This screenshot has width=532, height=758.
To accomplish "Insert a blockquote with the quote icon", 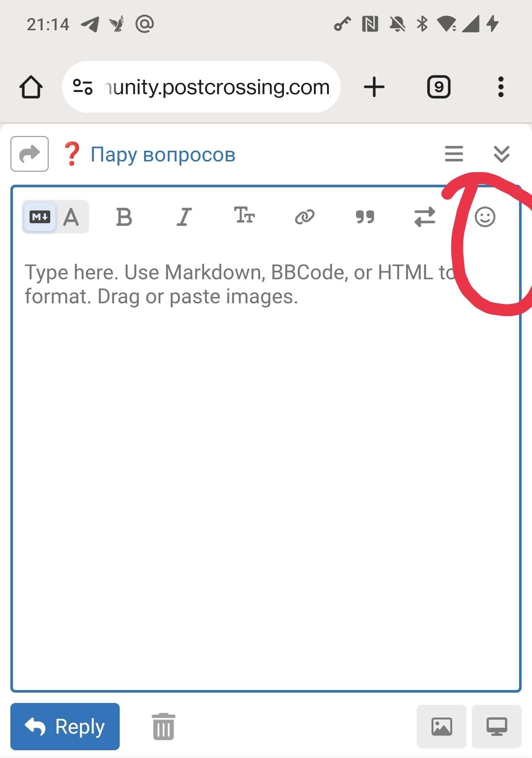I will 365,217.
